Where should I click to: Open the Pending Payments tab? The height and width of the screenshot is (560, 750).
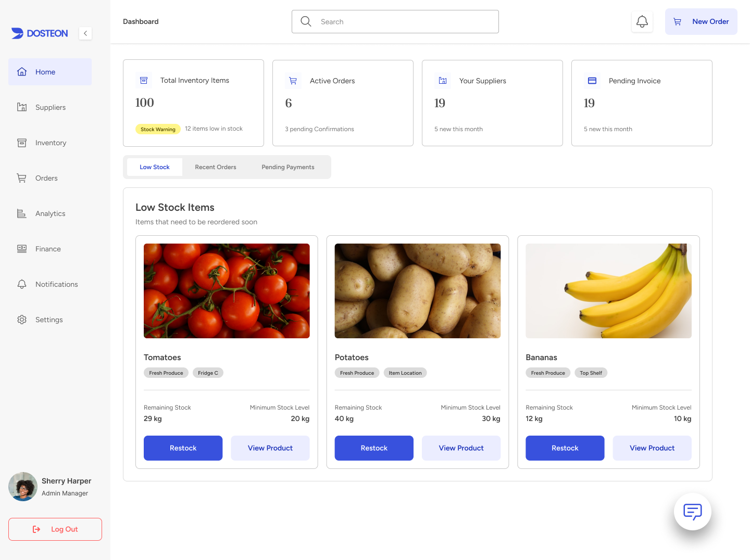click(287, 167)
